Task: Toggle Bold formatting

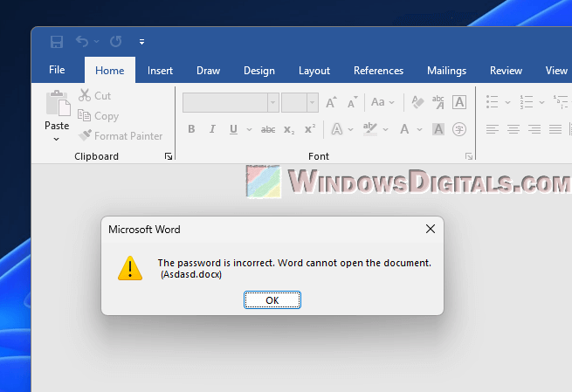Action: (x=191, y=129)
